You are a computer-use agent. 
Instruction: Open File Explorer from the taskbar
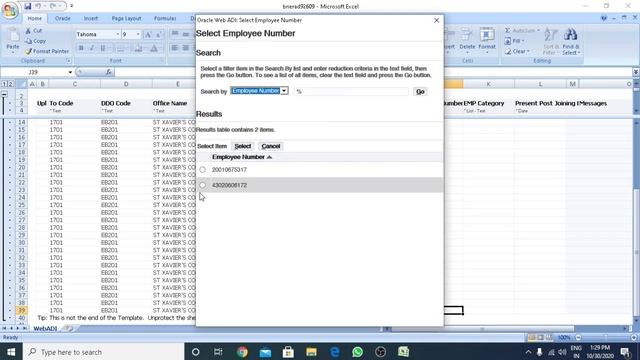pos(311,352)
